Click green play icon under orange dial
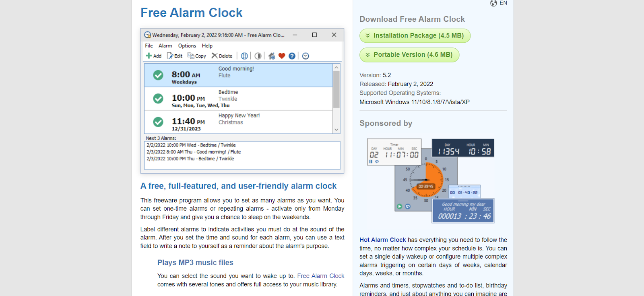 click(400, 206)
